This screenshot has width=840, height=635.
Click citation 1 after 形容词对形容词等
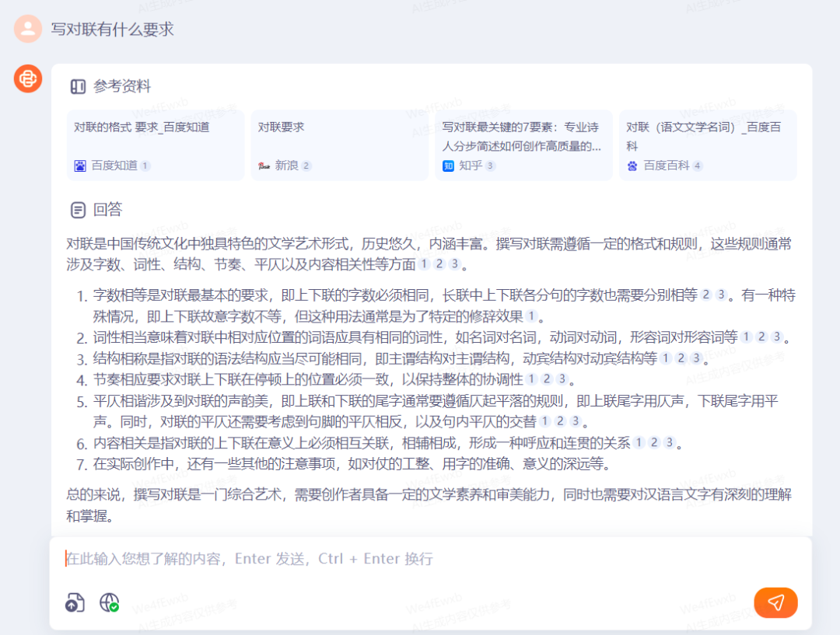(746, 337)
